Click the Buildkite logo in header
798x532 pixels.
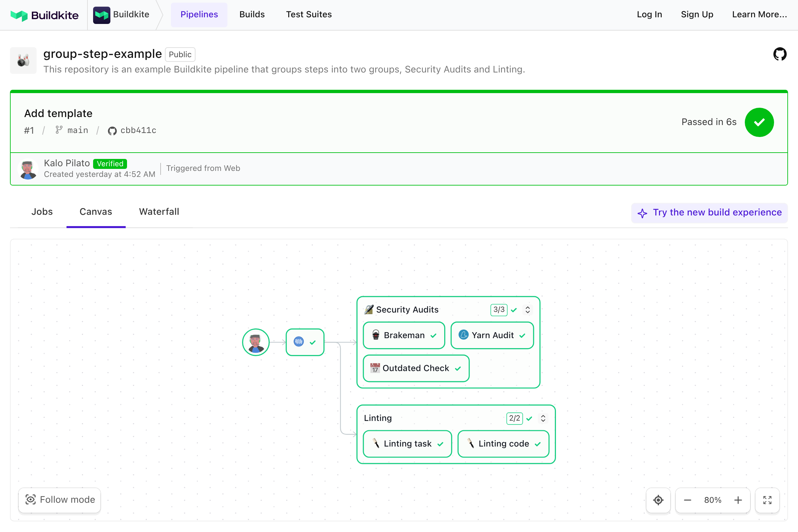coord(45,15)
